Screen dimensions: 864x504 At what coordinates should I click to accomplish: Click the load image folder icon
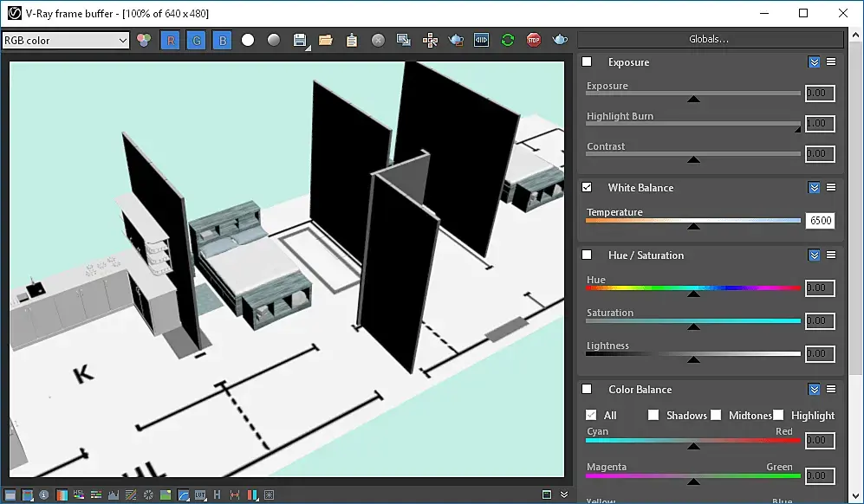tap(326, 40)
